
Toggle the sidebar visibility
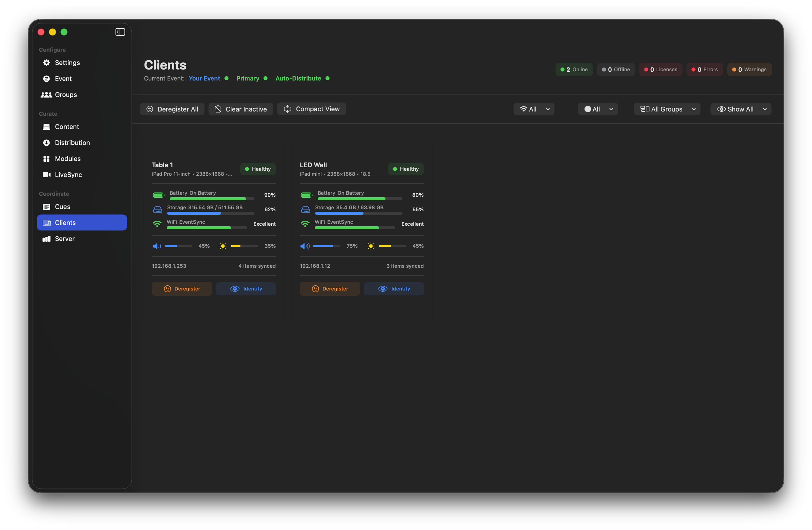[x=120, y=32]
